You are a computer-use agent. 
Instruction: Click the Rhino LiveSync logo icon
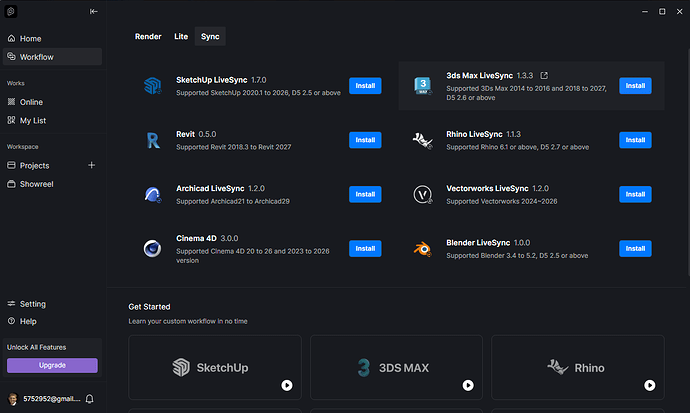[422, 140]
